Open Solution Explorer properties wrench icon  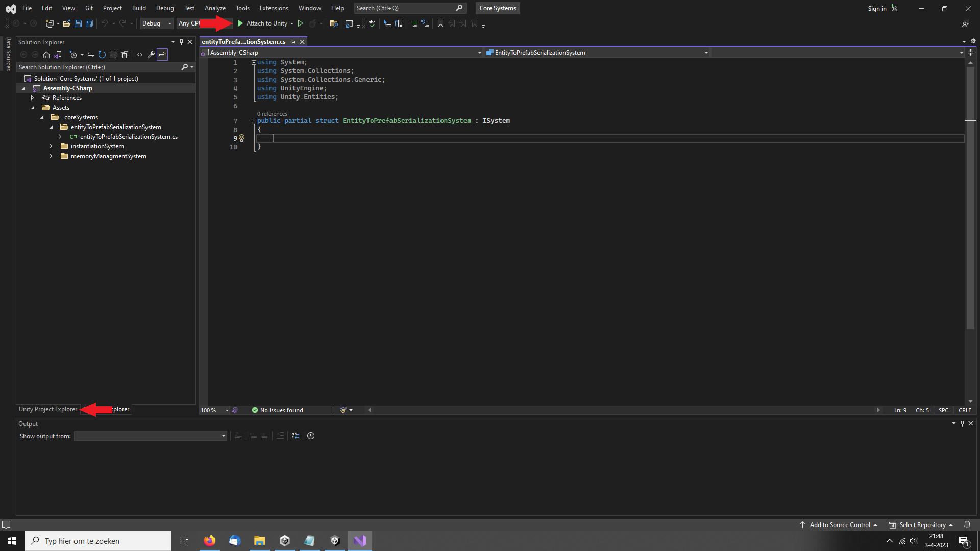(x=151, y=55)
